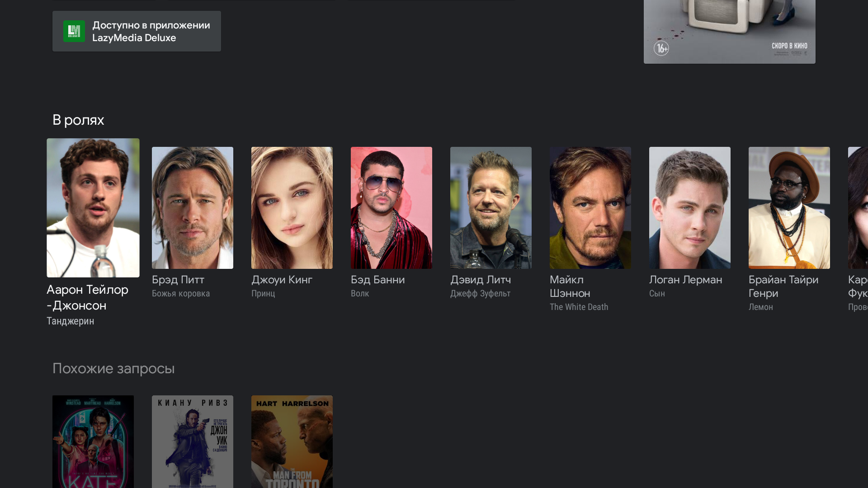Click the role label Принц
Viewport: 868px width, 488px height.
point(263,294)
